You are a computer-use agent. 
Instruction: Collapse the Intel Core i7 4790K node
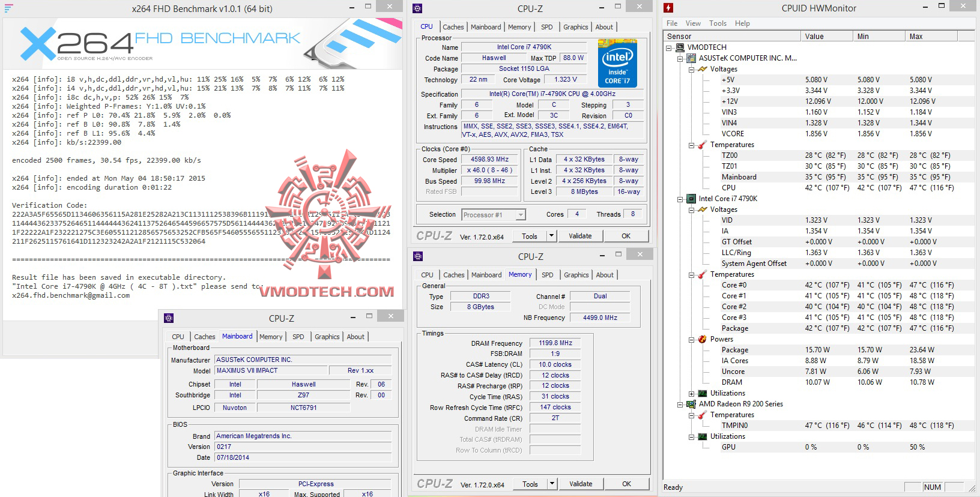[x=680, y=199]
